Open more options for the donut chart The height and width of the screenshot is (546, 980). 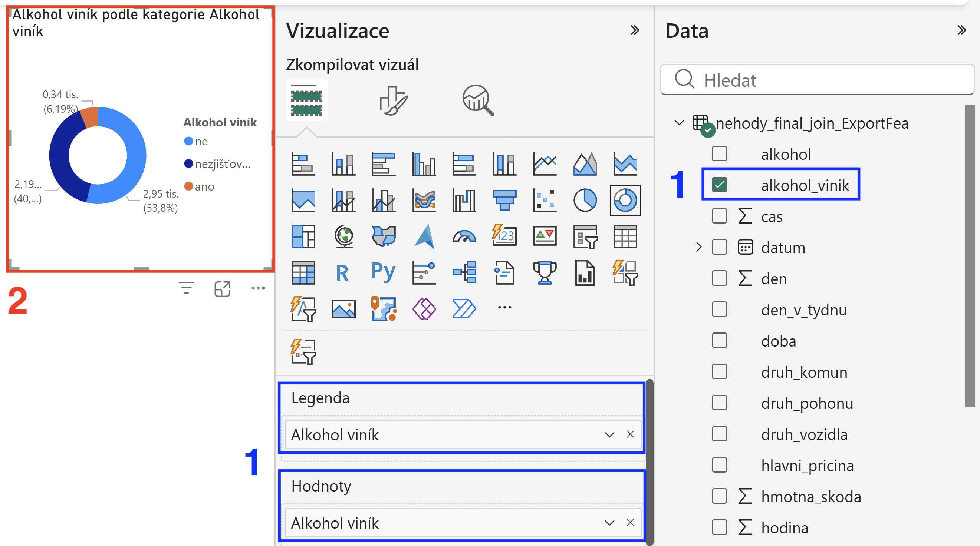point(258,288)
